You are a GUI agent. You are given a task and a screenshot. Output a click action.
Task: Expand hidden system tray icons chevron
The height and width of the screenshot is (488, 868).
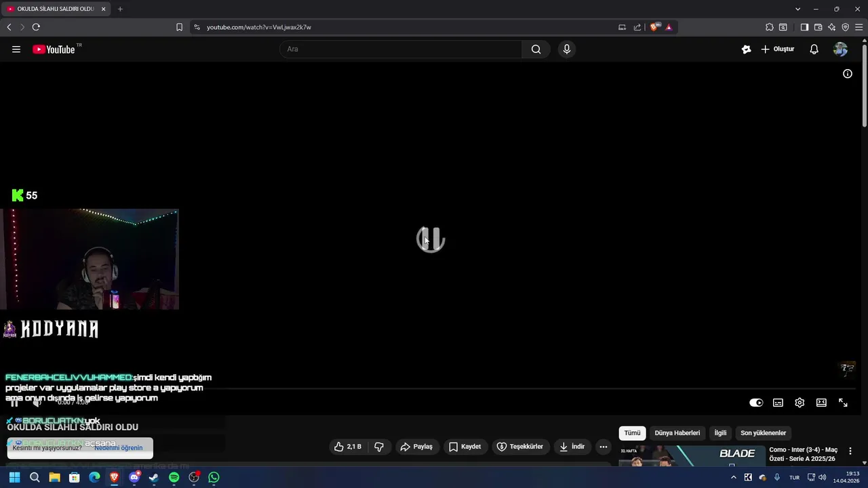pyautogui.click(x=733, y=478)
